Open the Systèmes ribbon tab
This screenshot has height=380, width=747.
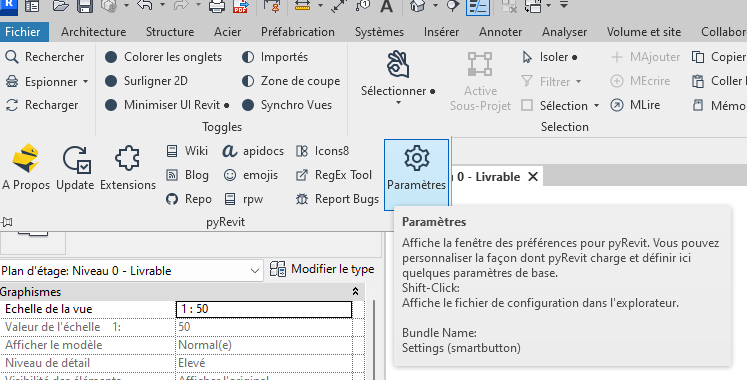tap(379, 32)
